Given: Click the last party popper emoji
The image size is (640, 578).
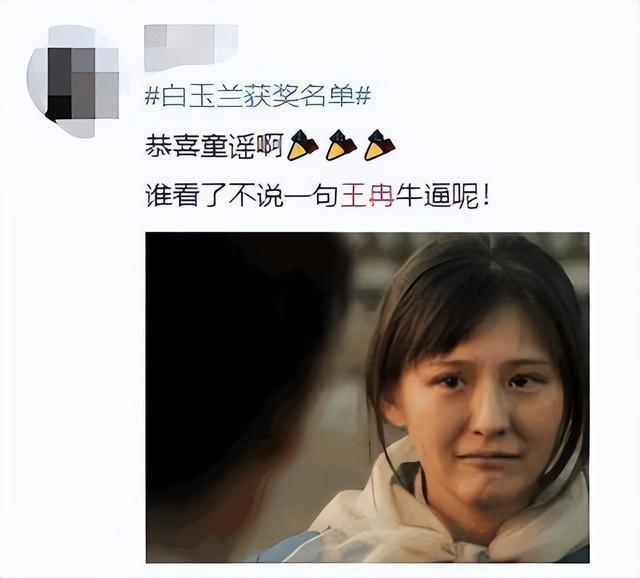Looking at the screenshot, I should pyautogui.click(x=379, y=145).
